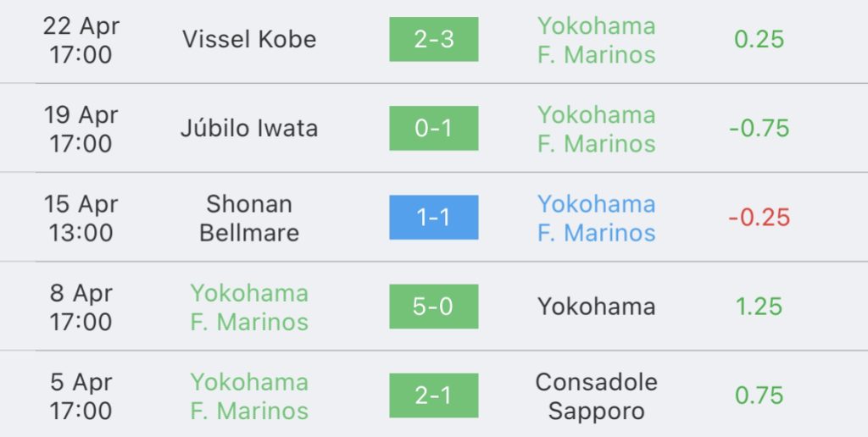Open the 5-0 score badge against Yokohama
The width and height of the screenshot is (868, 437).
433,307
